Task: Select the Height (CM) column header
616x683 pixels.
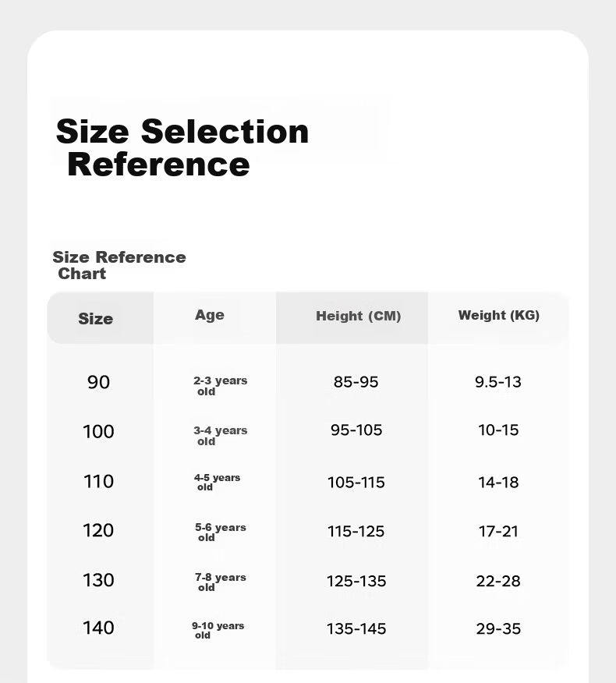Action: click(358, 316)
